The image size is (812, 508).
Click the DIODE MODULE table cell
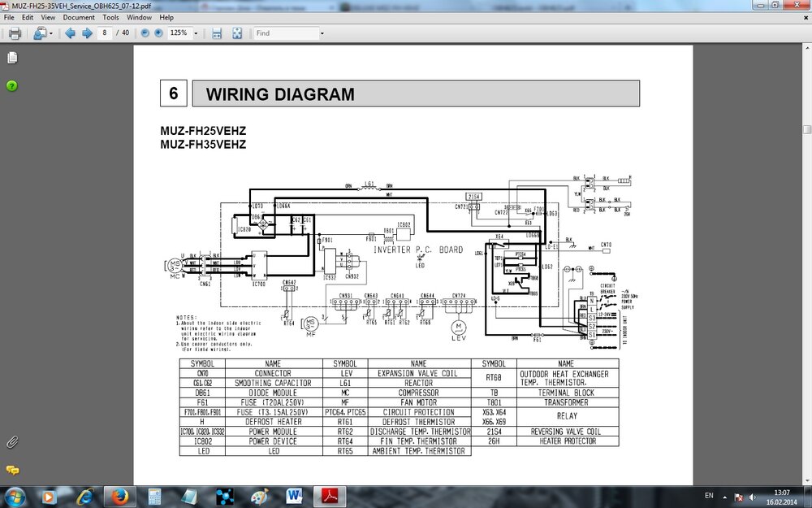pyautogui.click(x=273, y=393)
